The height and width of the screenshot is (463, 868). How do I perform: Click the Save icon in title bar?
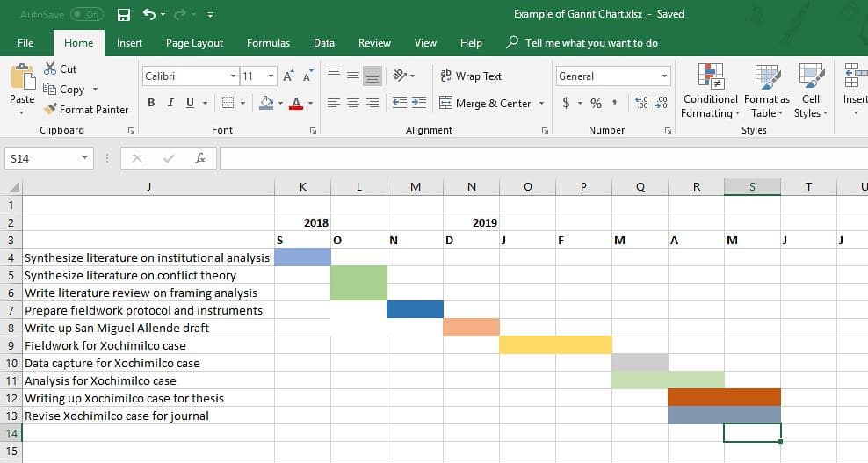[124, 14]
